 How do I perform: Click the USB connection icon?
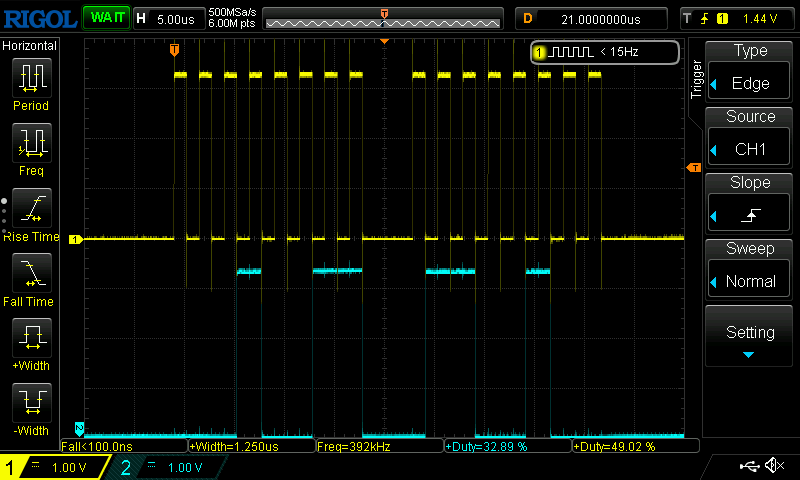pyautogui.click(x=749, y=466)
